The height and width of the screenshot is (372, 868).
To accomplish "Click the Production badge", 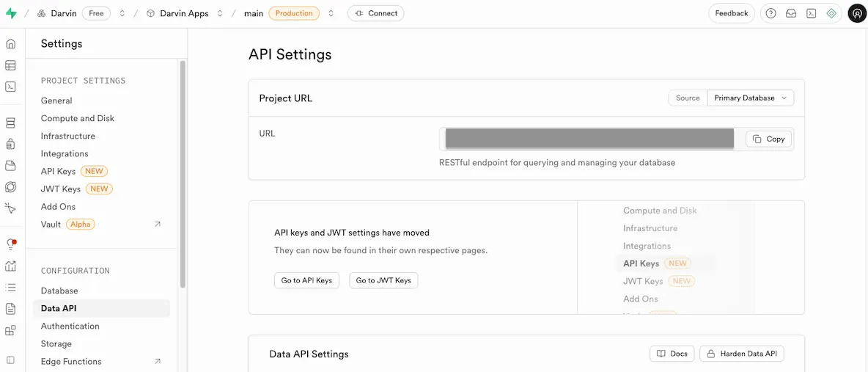I will point(294,13).
